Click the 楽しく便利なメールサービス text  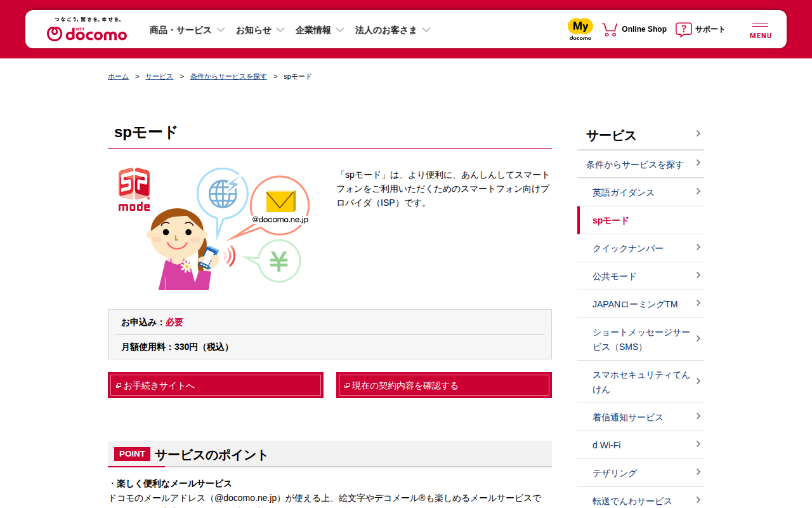(174, 483)
